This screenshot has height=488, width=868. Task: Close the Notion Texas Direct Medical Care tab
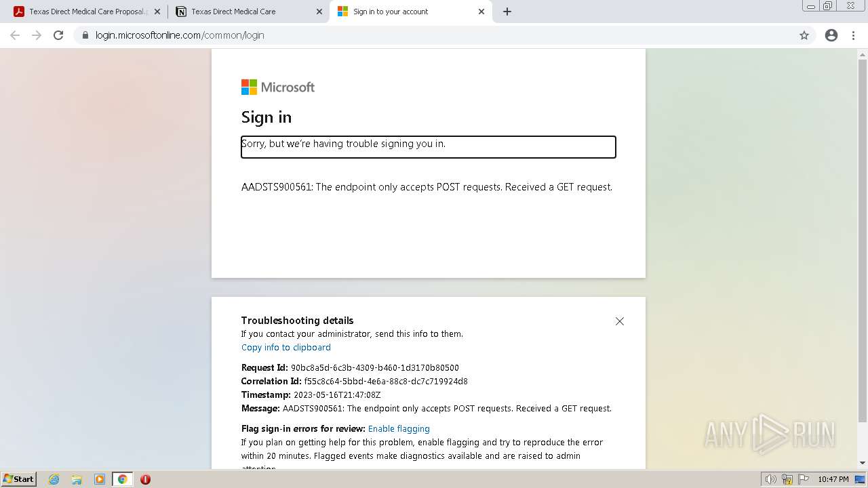319,12
